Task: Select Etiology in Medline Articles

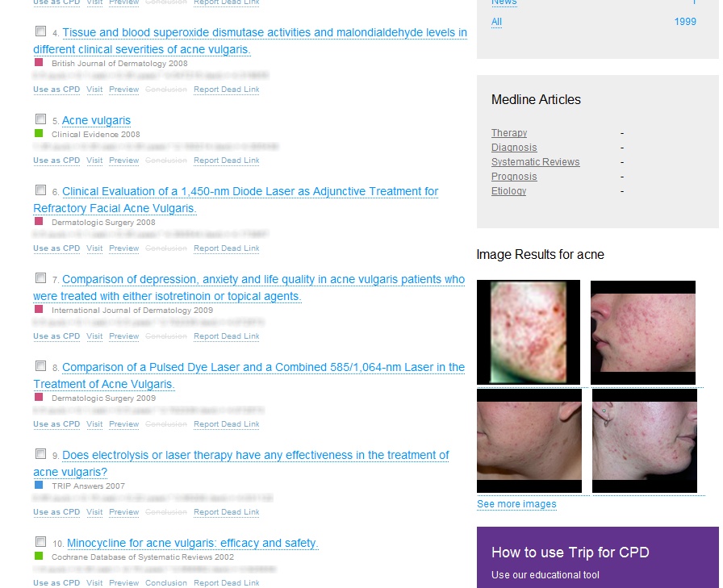Action: 508,191
